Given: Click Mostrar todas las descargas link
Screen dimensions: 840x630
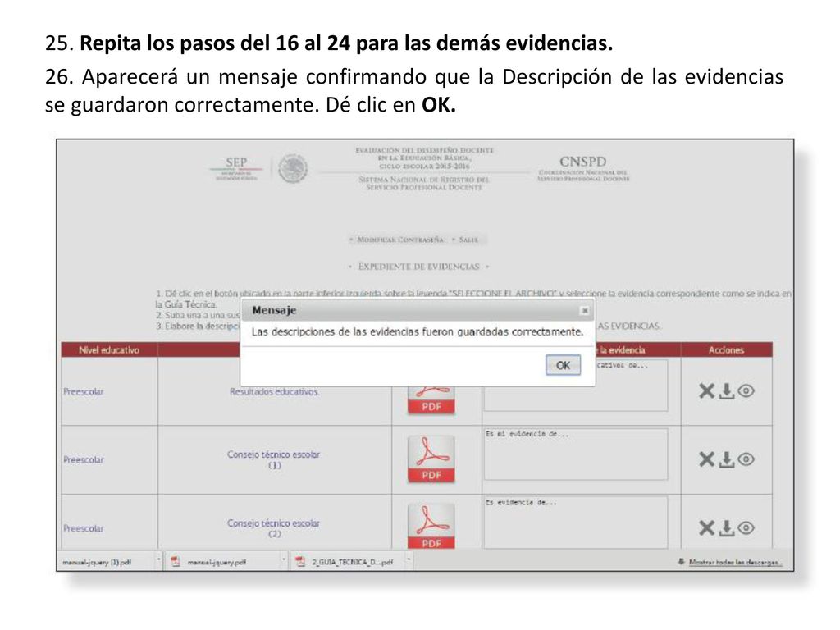Looking at the screenshot, I should [736, 562].
